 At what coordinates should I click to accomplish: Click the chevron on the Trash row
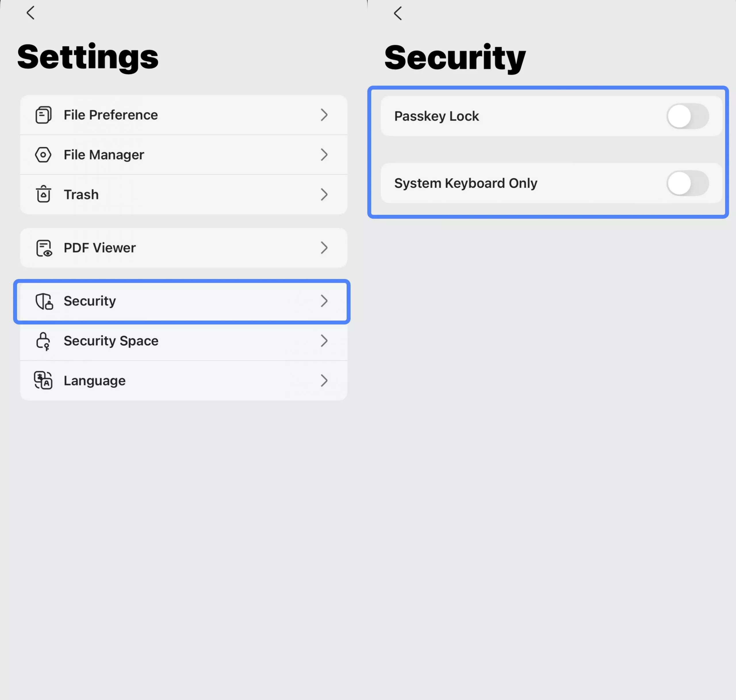point(324,194)
